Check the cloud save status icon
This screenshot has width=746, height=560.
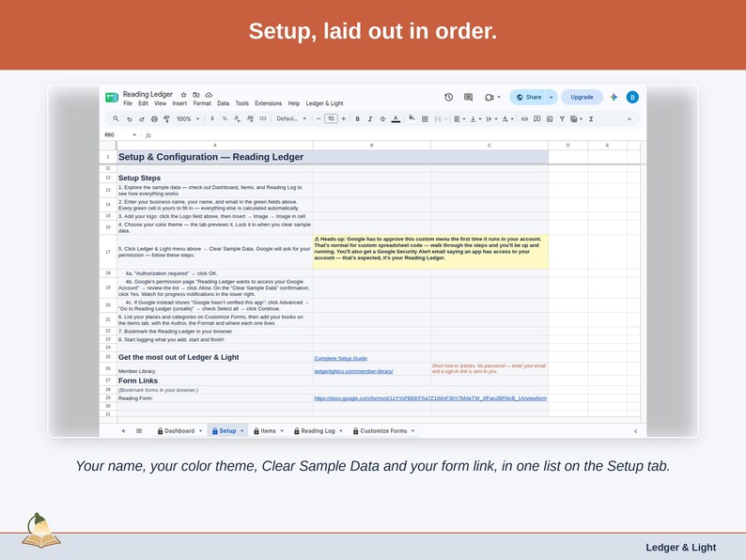click(x=209, y=95)
